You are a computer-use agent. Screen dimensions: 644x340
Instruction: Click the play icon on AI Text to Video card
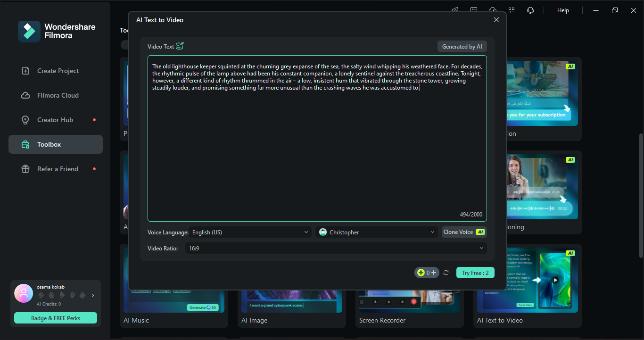point(555,280)
